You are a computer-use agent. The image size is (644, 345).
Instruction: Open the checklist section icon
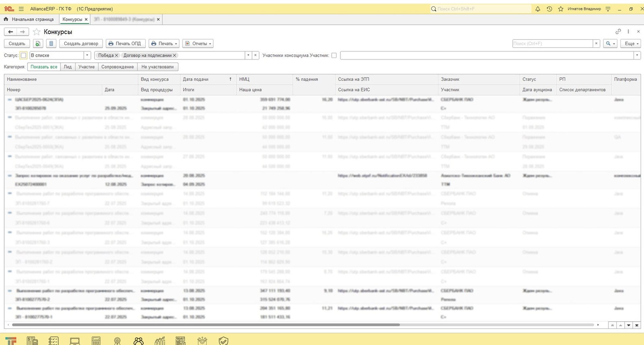(x=54, y=341)
